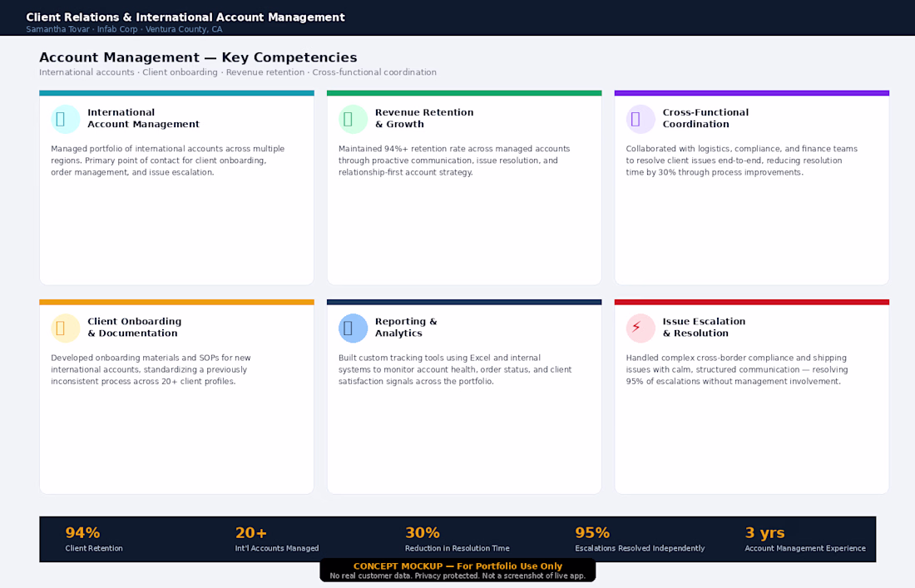Click the Client Onboarding & Documentation orange icon
The width and height of the screenshot is (915, 588).
[66, 328]
